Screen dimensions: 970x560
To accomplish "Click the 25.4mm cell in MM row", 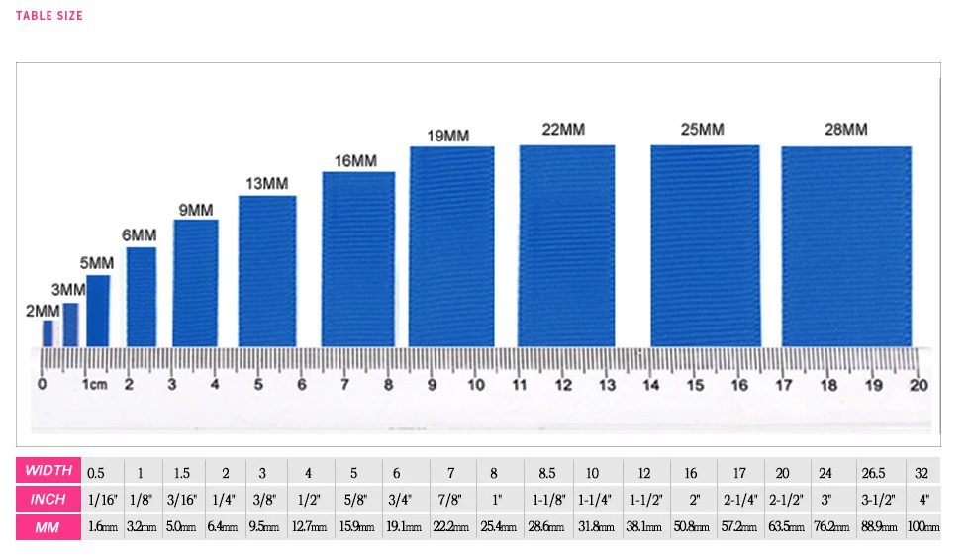I will 499,527.
